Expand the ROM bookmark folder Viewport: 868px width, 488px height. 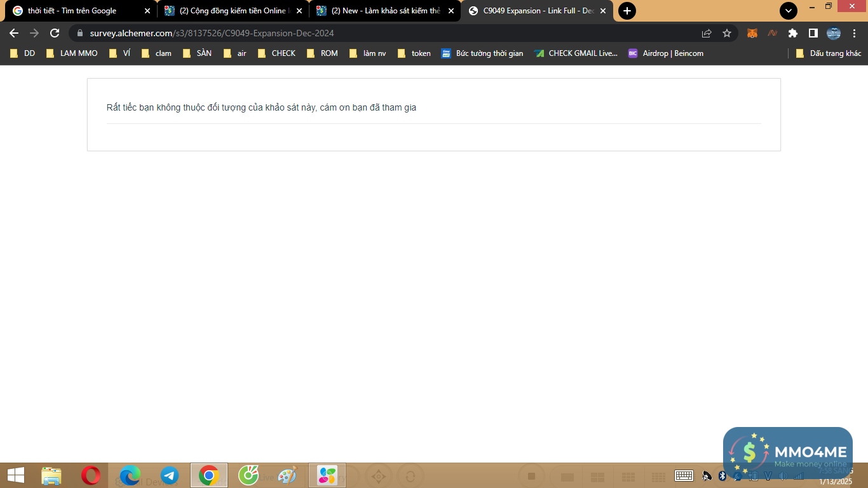pyautogui.click(x=322, y=53)
